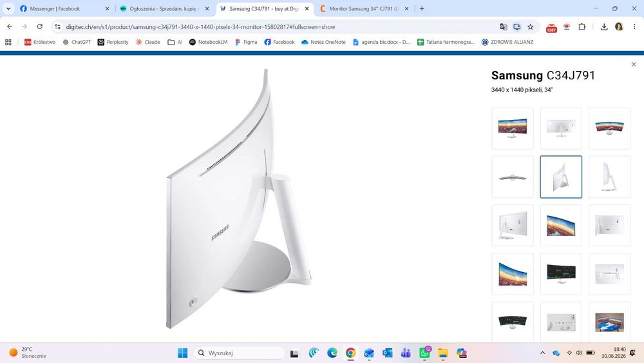Select the highlighted rear angled monitor thumbnail
644x363 pixels.
pos(561,177)
